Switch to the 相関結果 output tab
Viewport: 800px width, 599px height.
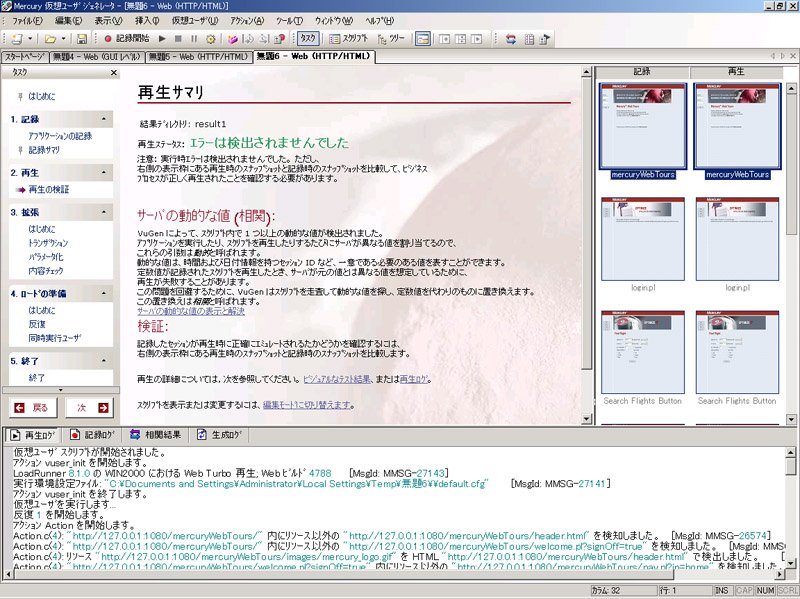pyautogui.click(x=156, y=435)
